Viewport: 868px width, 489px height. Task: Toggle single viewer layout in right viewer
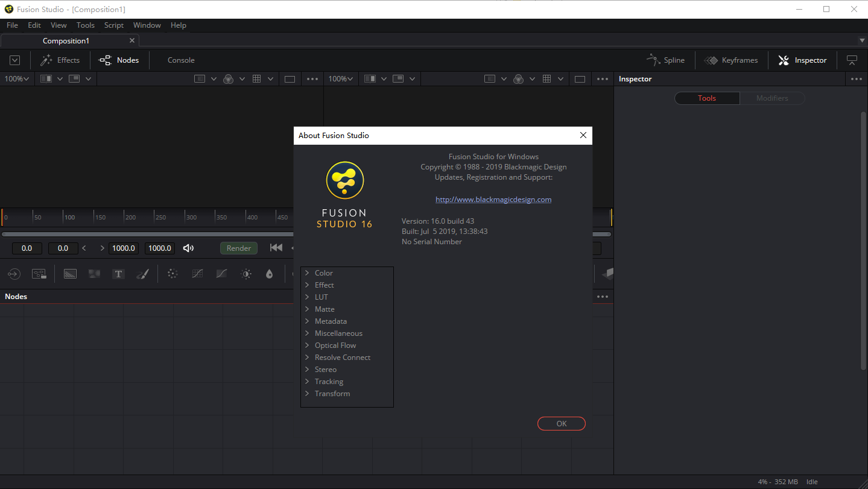pyautogui.click(x=580, y=79)
